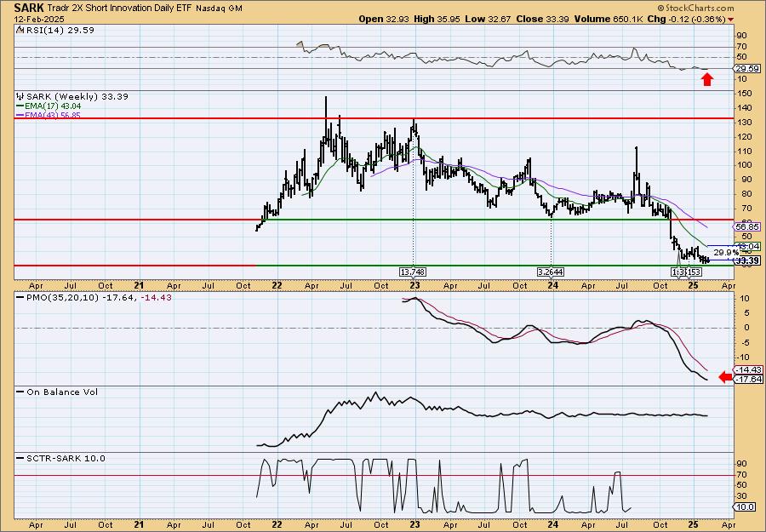
Task: Click the 29.59 RSI axis value tag
Action: 747,69
